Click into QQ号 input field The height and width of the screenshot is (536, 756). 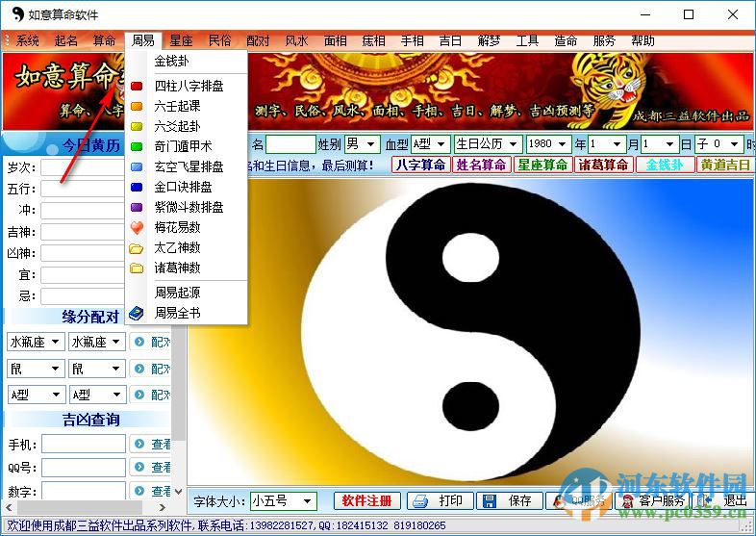pos(84,467)
